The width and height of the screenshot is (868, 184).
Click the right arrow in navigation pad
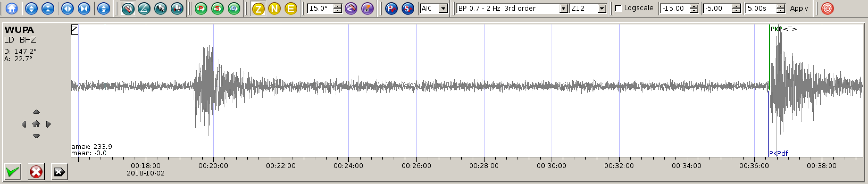point(48,124)
